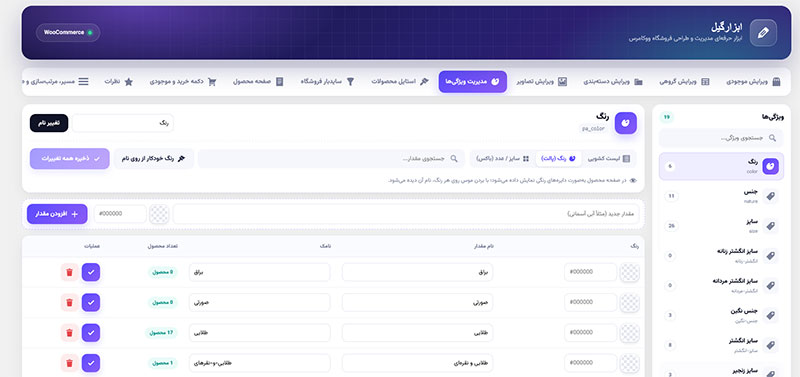Viewport: 800px width, 377px height.
Task: Open the استایل محصولات tab
Action: pyautogui.click(x=400, y=82)
